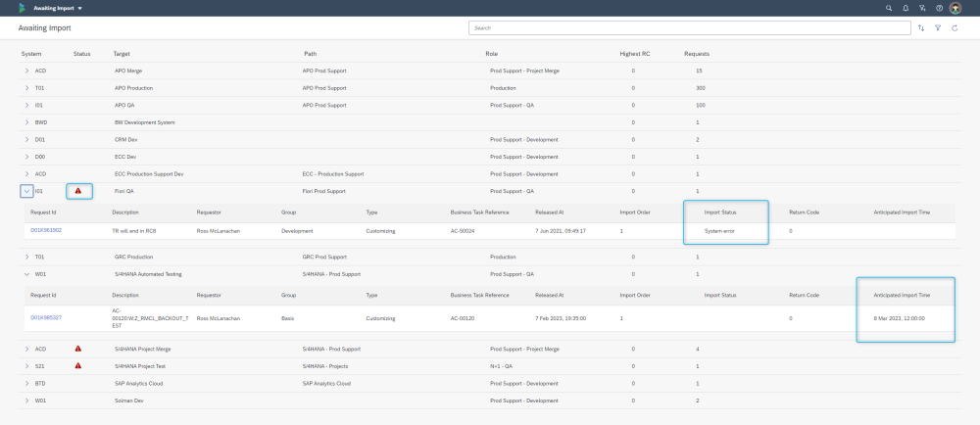
Task: Click warning icon on S/4HANA Project Test row
Action: (x=78, y=365)
